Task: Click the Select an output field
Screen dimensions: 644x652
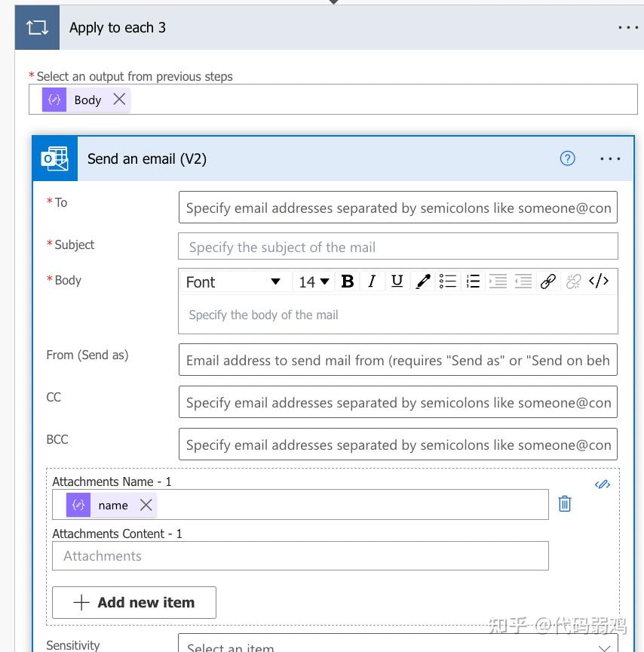Action: point(333,100)
